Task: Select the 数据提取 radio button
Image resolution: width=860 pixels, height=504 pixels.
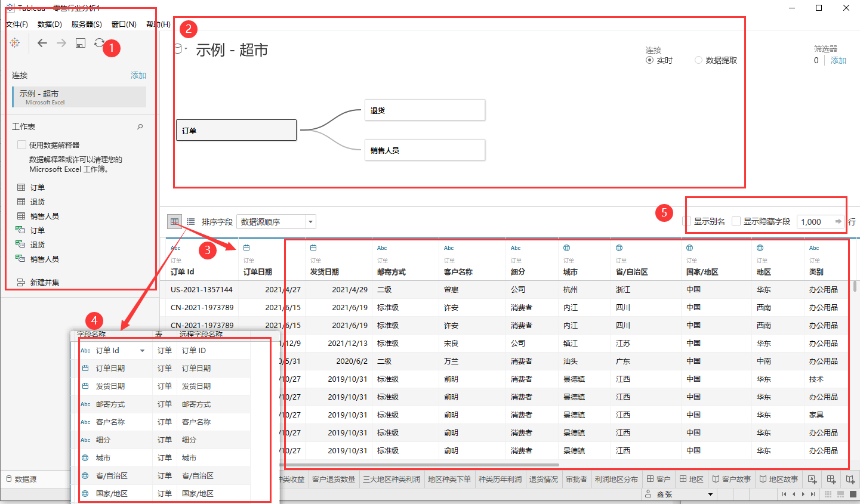Action: click(698, 60)
